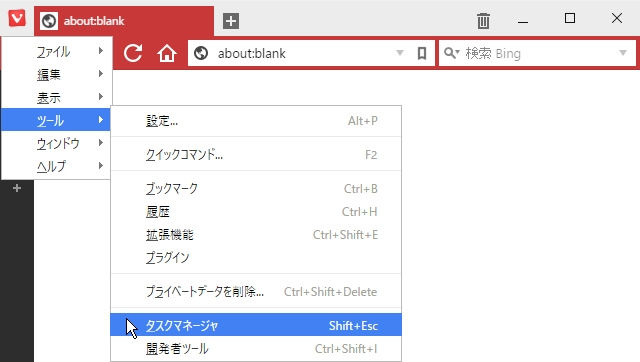640x362 pixels.
Task: Open the closed tabs trash icon
Action: pyautogui.click(x=483, y=20)
